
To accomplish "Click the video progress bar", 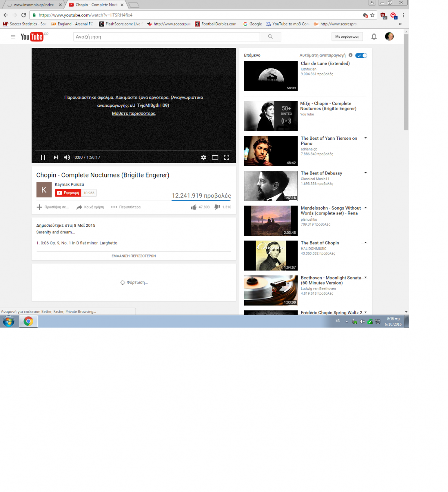I will 134,151.
